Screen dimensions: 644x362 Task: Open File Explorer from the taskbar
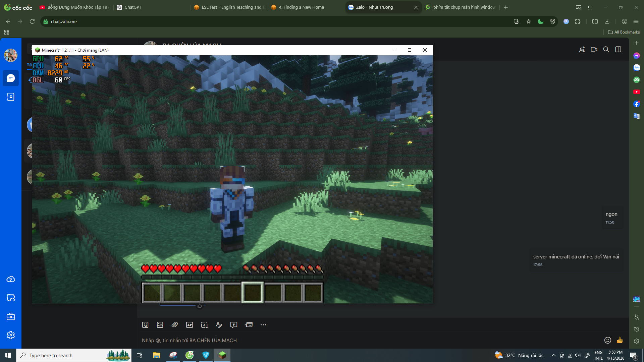click(x=157, y=355)
